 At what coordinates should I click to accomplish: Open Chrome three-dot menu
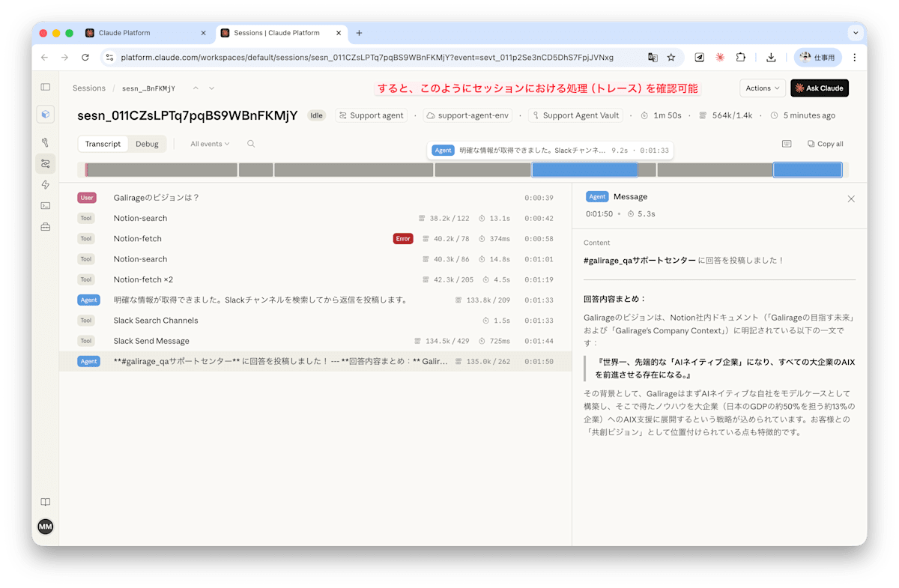click(x=855, y=57)
